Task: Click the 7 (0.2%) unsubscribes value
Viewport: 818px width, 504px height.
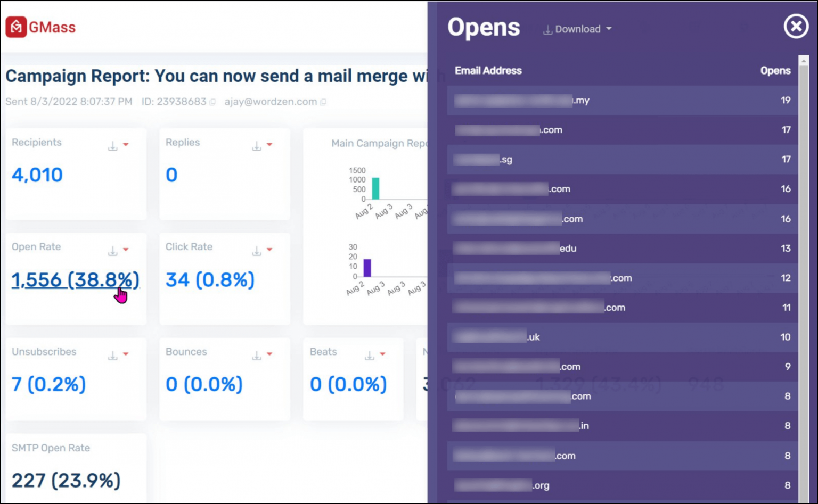Action: [48, 384]
